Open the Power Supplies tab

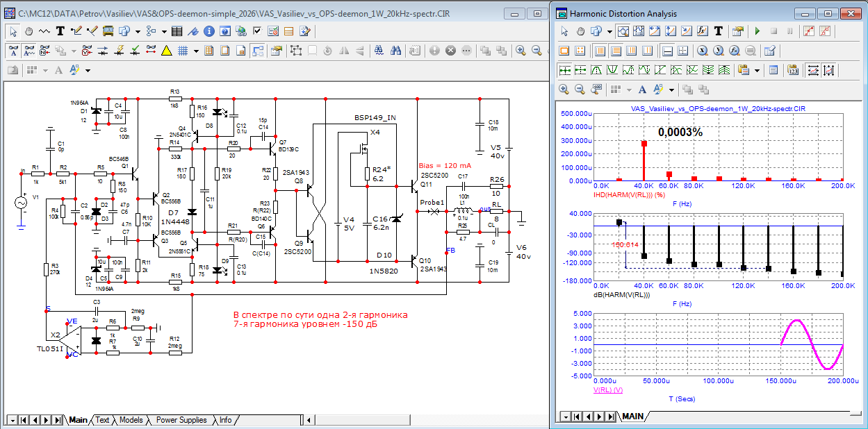coord(181,420)
